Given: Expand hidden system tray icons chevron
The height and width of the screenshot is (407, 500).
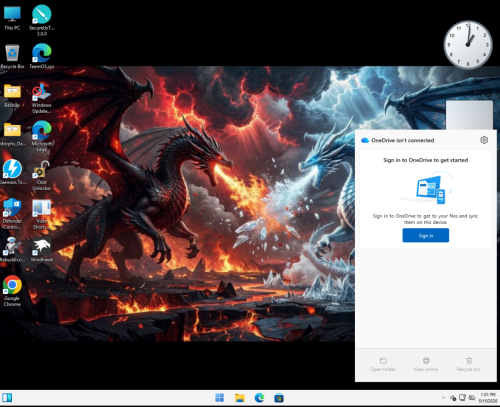Looking at the screenshot, I should click(x=443, y=398).
